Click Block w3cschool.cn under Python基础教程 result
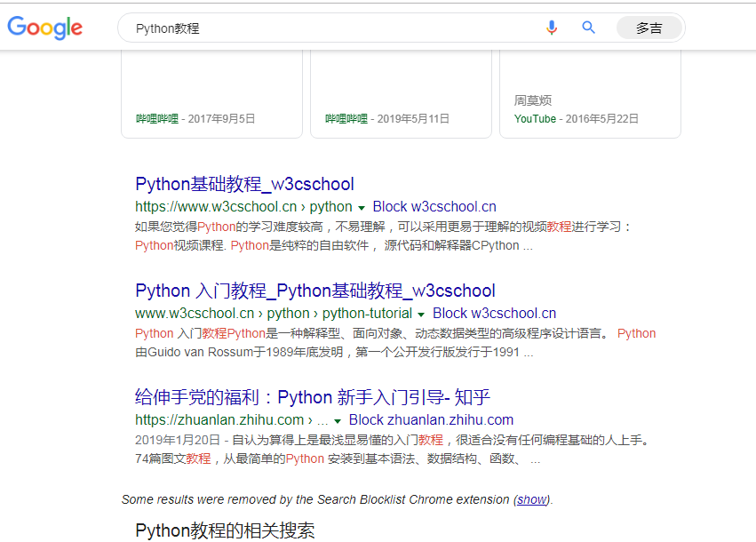756x542 pixels. pos(434,207)
